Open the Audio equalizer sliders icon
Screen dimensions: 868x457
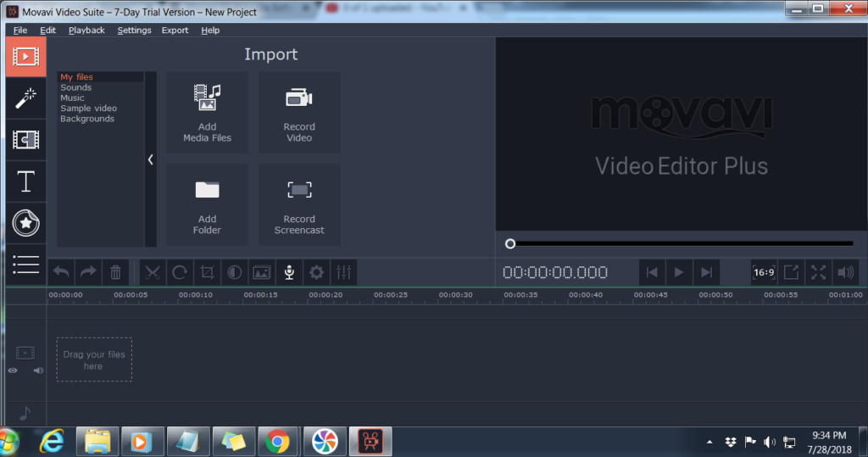[x=344, y=272]
